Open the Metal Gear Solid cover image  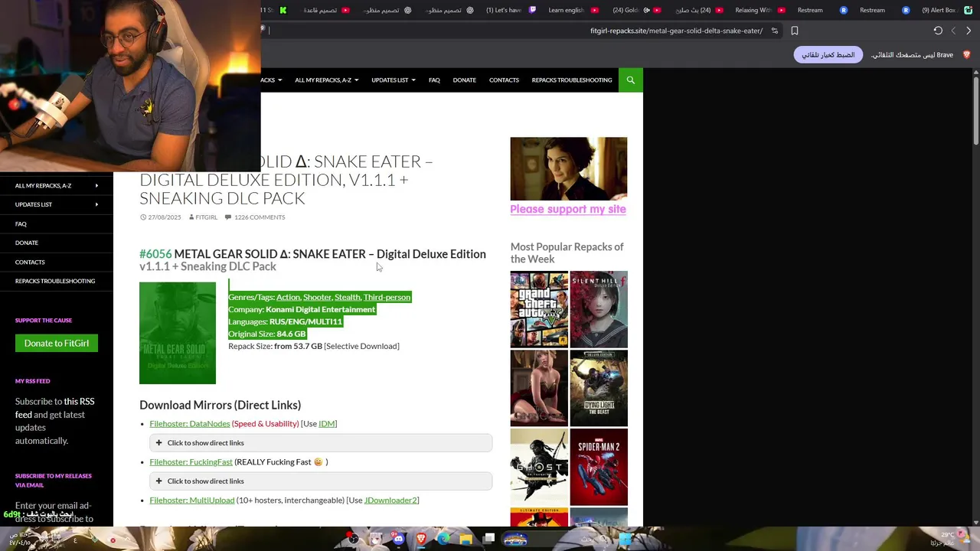[x=178, y=333]
